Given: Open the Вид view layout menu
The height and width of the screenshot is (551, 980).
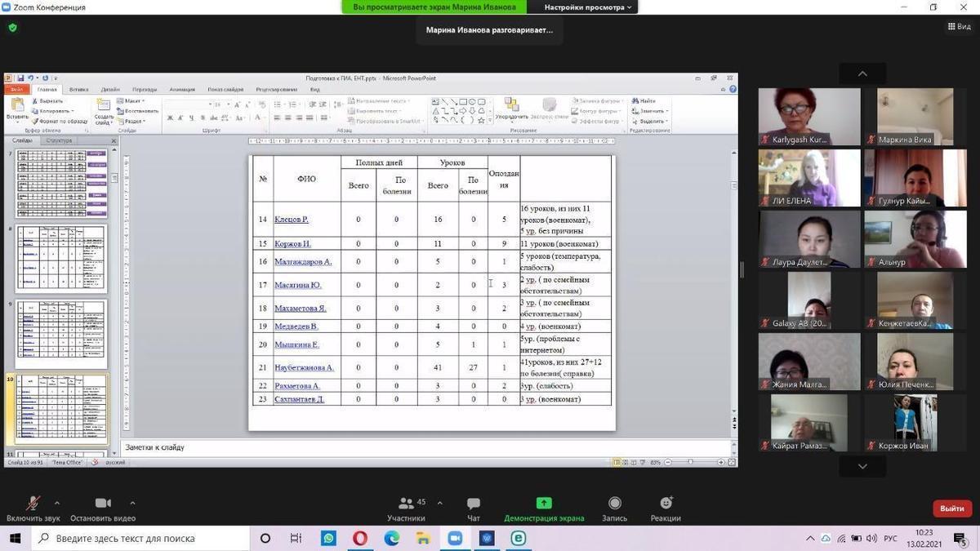Looking at the screenshot, I should tap(959, 27).
